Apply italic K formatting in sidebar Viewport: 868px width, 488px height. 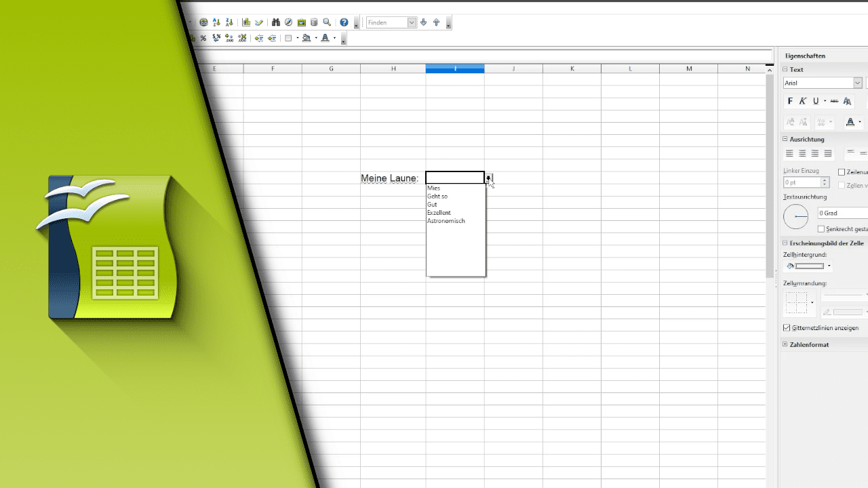pos(803,101)
